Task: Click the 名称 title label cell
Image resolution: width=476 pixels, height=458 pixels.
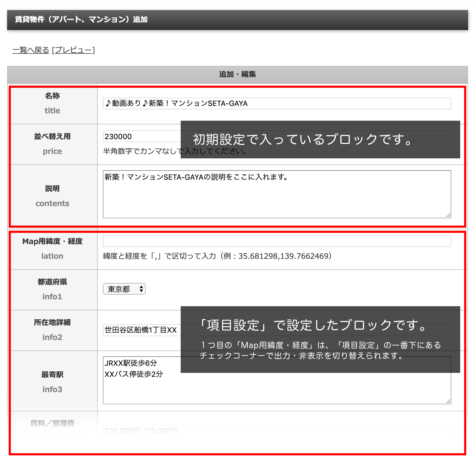Action: click(52, 103)
